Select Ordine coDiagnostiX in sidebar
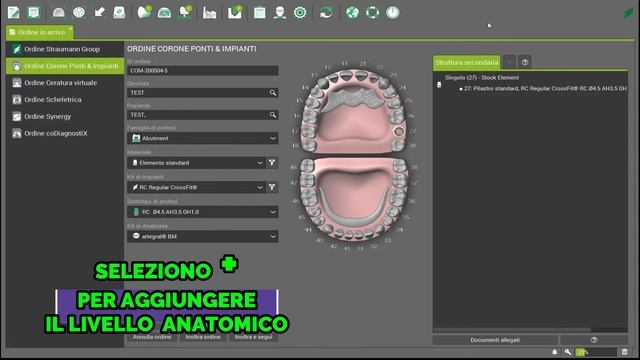Image resolution: width=640 pixels, height=360 pixels. pos(65,133)
